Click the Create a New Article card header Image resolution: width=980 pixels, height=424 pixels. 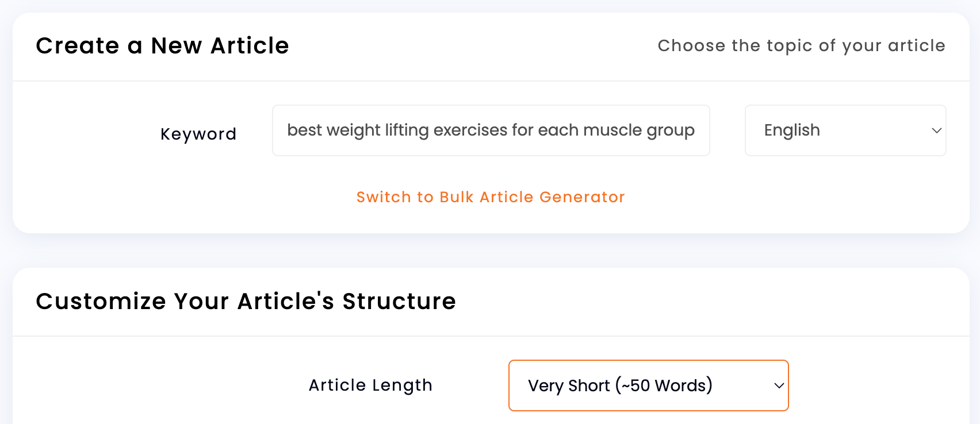[x=163, y=46]
